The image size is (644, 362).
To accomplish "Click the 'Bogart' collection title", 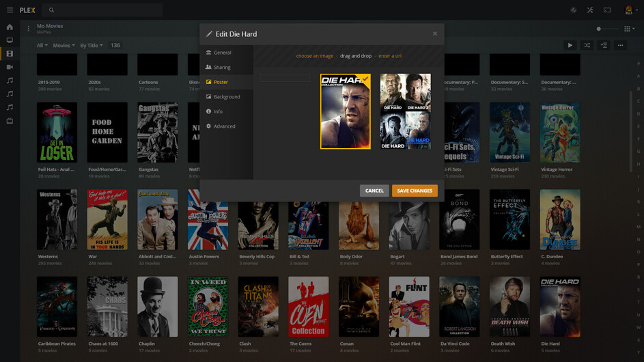I will 397,256.
